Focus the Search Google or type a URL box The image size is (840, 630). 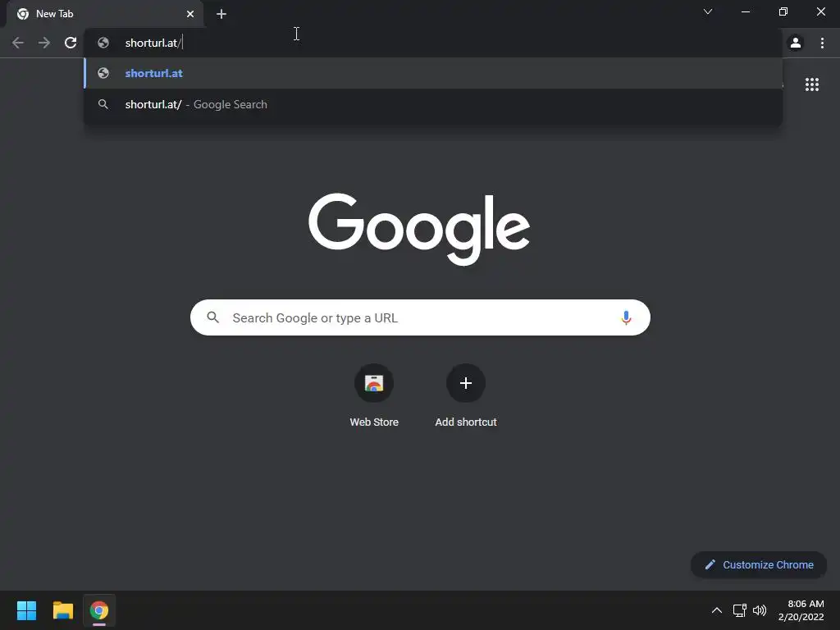point(420,317)
